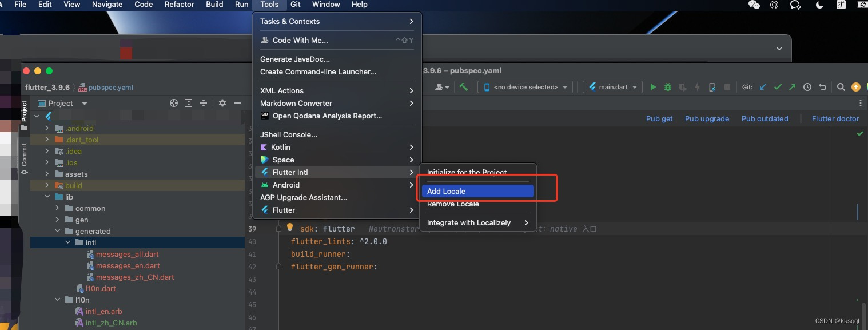
Task: Open Search Everywhere magnifier icon
Action: [841, 87]
